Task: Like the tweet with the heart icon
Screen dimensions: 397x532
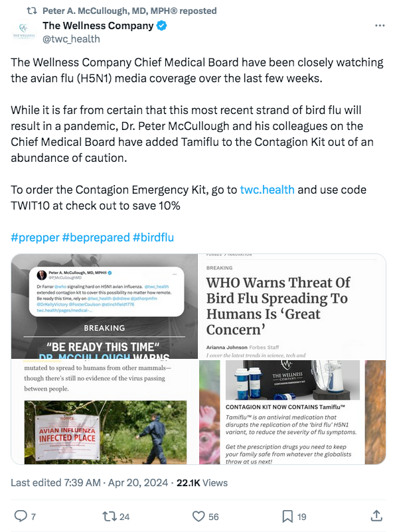Action: [198, 516]
